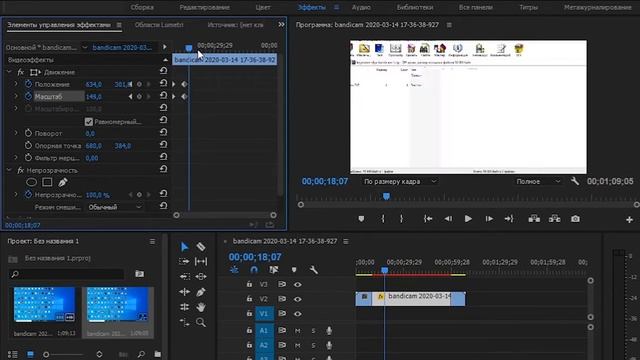Create an ellipse opacity mask

tap(31, 182)
